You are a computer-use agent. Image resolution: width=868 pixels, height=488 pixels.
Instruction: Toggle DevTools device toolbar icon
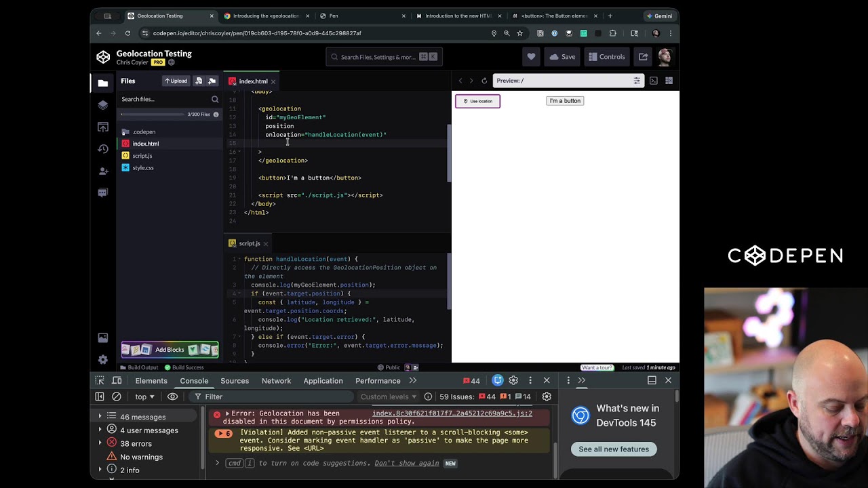[x=117, y=380]
